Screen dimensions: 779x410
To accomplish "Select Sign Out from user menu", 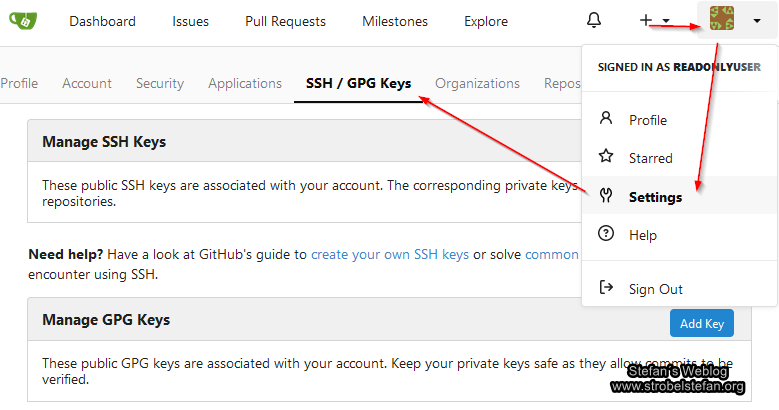I will click(656, 289).
